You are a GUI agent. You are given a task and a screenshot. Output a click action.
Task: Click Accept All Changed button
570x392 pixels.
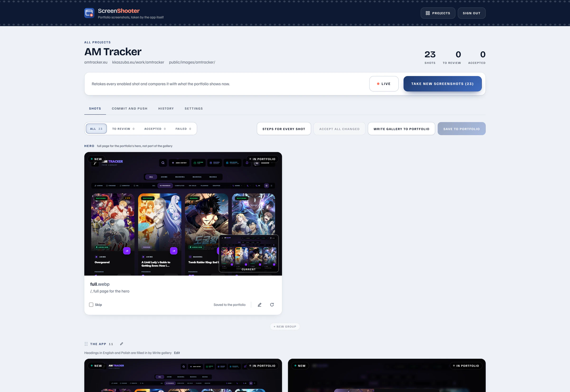pyautogui.click(x=339, y=129)
